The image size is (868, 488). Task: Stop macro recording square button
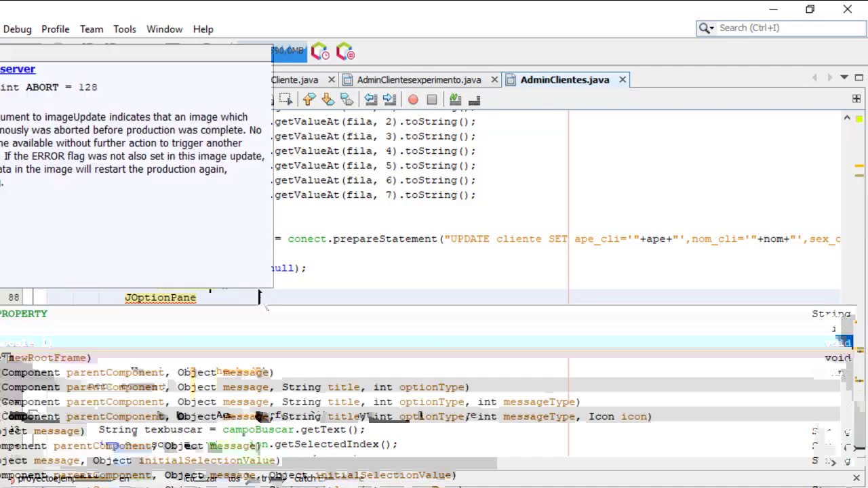point(432,100)
